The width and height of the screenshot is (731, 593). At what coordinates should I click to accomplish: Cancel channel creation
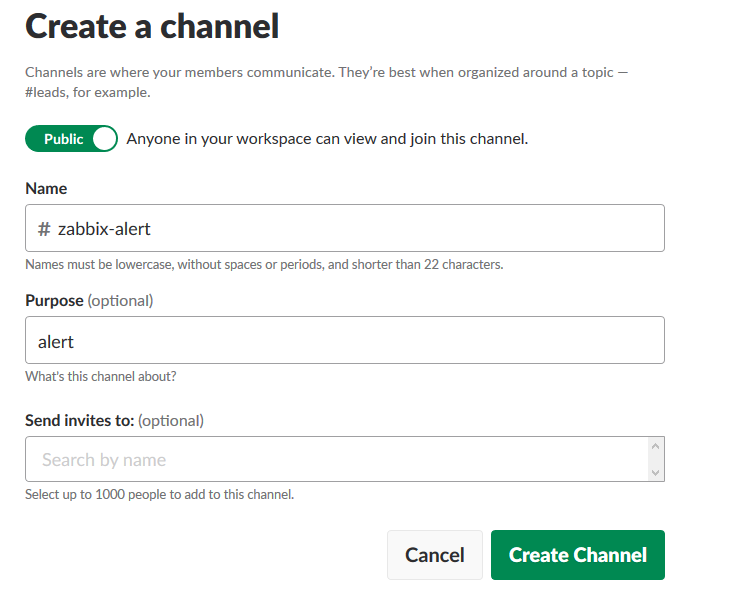pos(434,555)
